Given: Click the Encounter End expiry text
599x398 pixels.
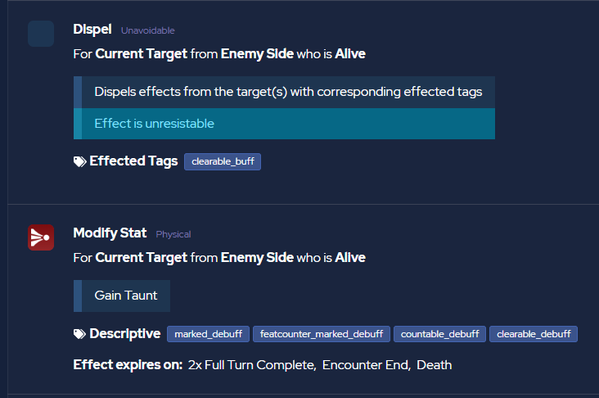Looking at the screenshot, I should point(366,365).
